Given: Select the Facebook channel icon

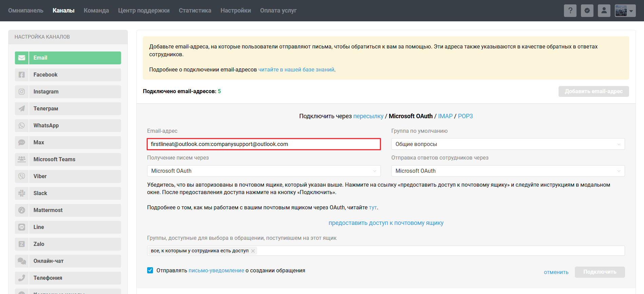Looking at the screenshot, I should [22, 75].
